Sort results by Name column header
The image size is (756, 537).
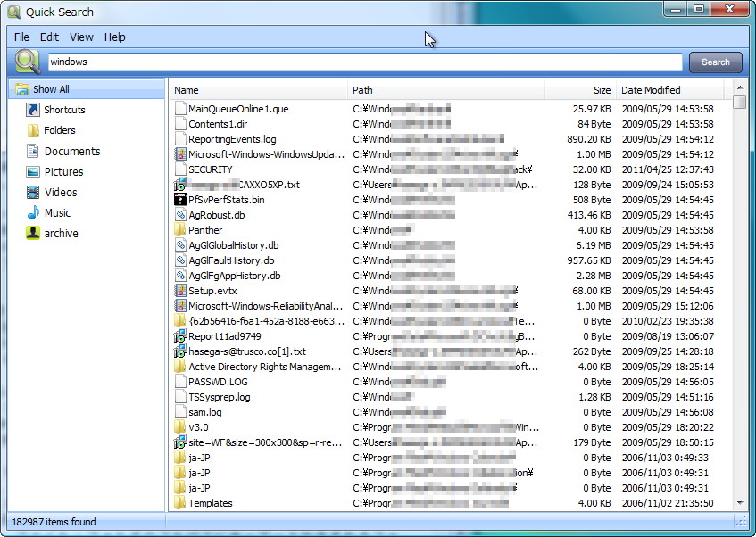(258, 90)
